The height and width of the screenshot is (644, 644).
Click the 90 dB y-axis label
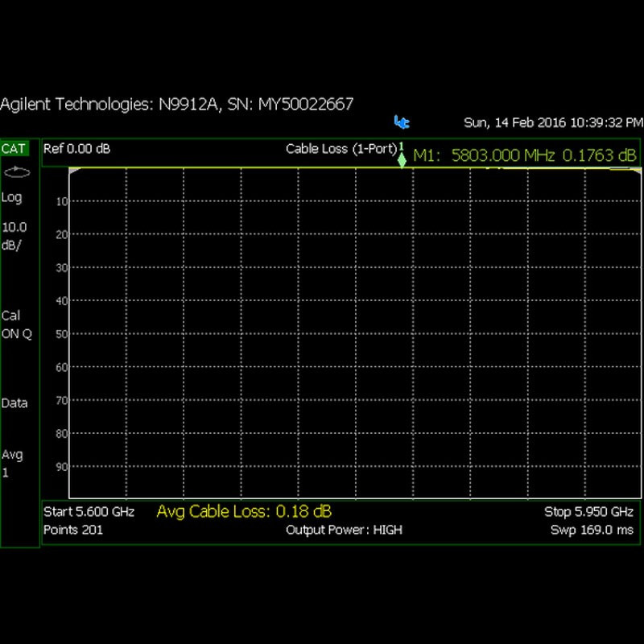(62, 467)
